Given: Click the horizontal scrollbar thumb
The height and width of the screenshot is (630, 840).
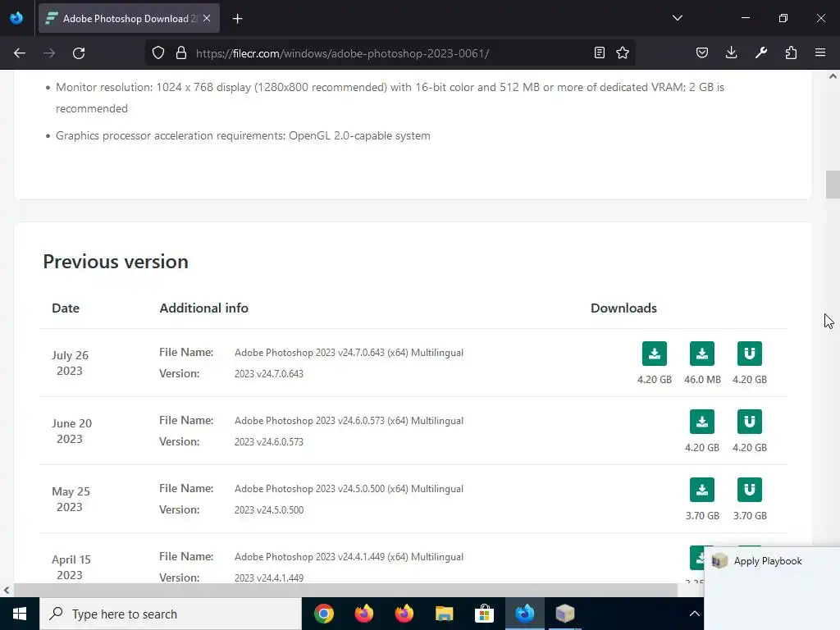Looking at the screenshot, I should (x=345, y=590).
